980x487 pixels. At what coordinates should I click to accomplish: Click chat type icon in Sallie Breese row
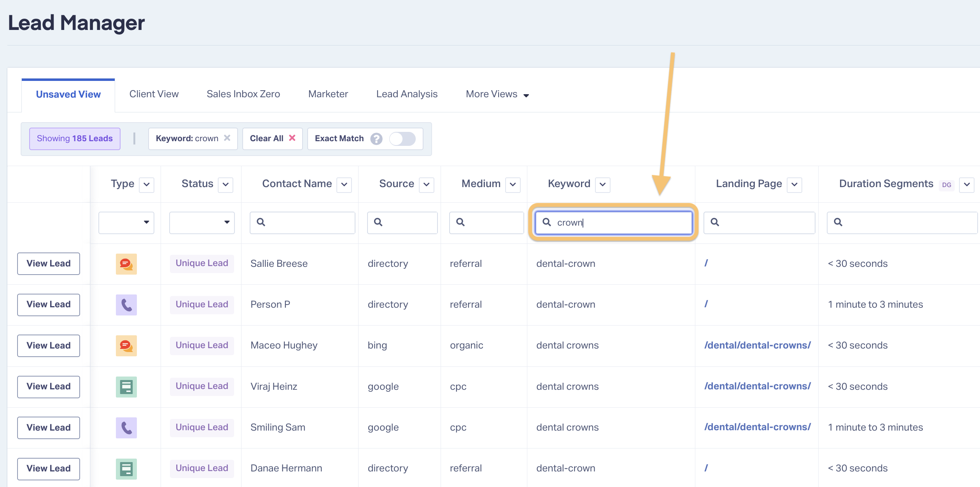(x=126, y=264)
